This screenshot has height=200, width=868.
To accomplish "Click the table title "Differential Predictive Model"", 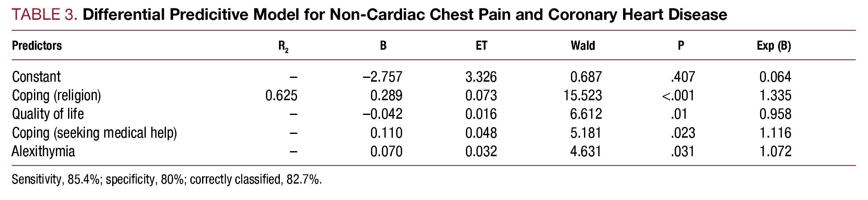I will tap(405, 15).
